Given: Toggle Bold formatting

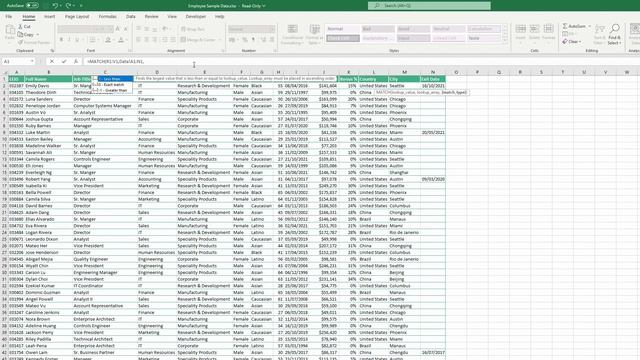Looking at the screenshot, I should (x=61, y=40).
